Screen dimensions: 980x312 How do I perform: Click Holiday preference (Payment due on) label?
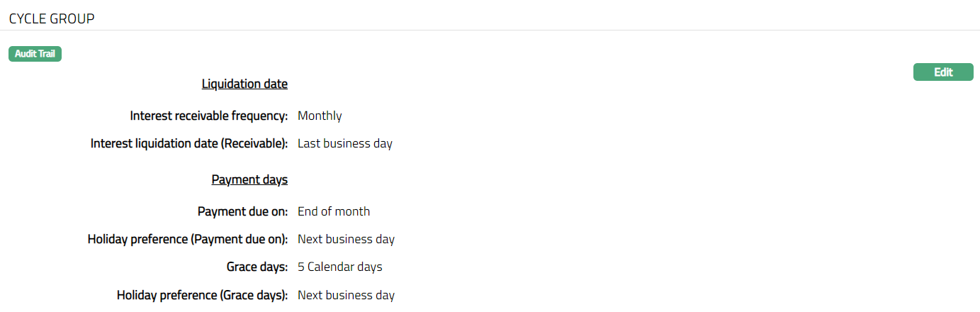pyautogui.click(x=187, y=239)
